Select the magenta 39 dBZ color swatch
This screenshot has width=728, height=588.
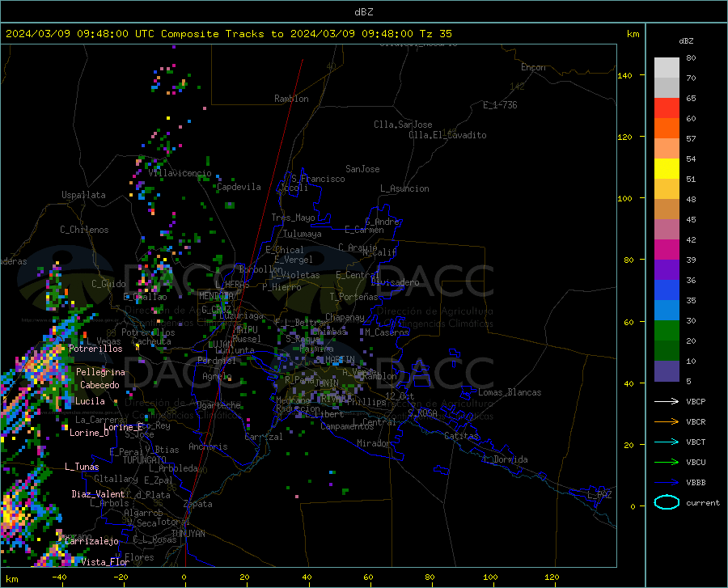tap(667, 250)
